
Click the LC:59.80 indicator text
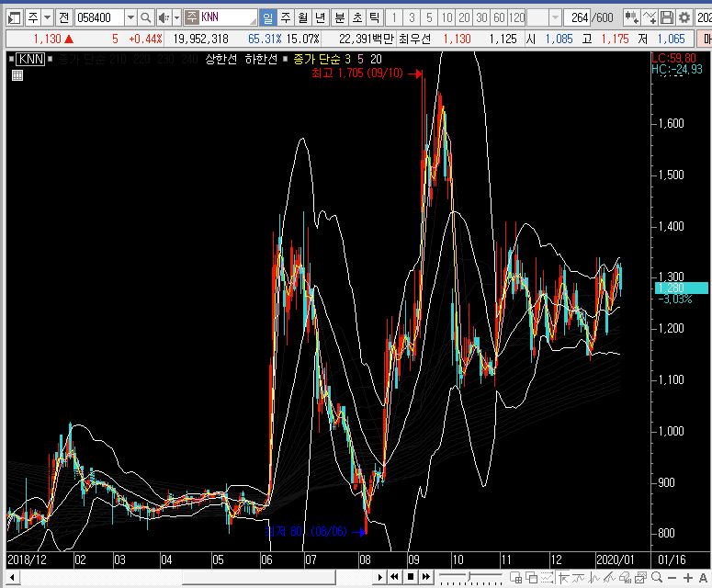[x=673, y=58]
